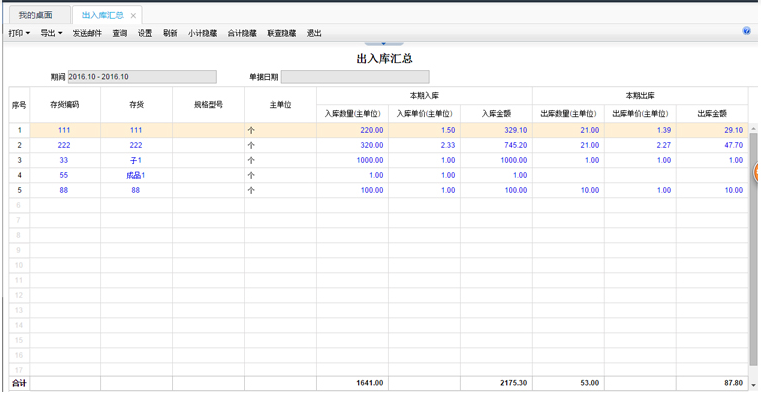
Task: Open the help icon at top right
Action: click(746, 31)
